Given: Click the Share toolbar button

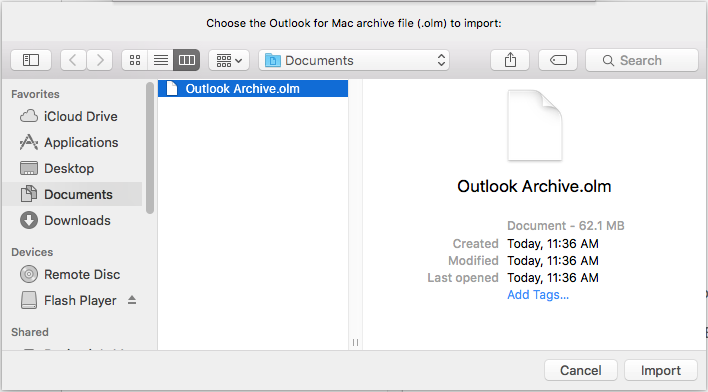Looking at the screenshot, I should [x=510, y=60].
